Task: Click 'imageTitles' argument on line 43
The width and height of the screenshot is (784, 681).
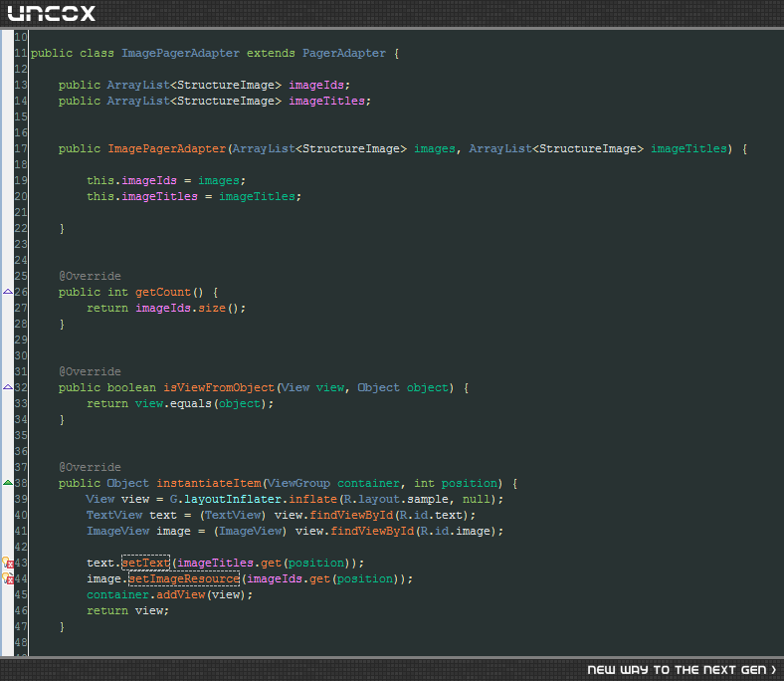Action: click(216, 563)
